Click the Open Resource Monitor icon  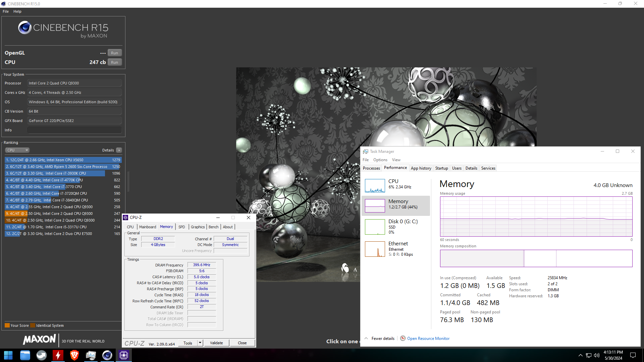click(x=403, y=339)
